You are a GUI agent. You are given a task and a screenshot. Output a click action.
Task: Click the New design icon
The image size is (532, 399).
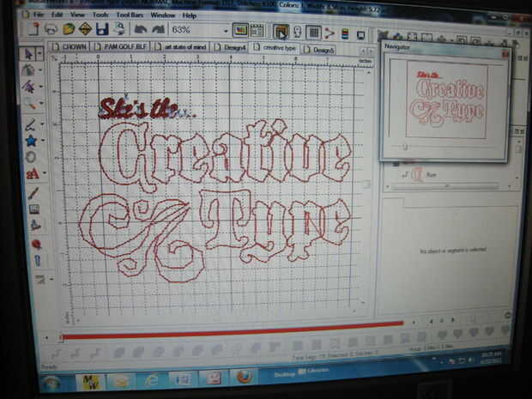[33, 28]
